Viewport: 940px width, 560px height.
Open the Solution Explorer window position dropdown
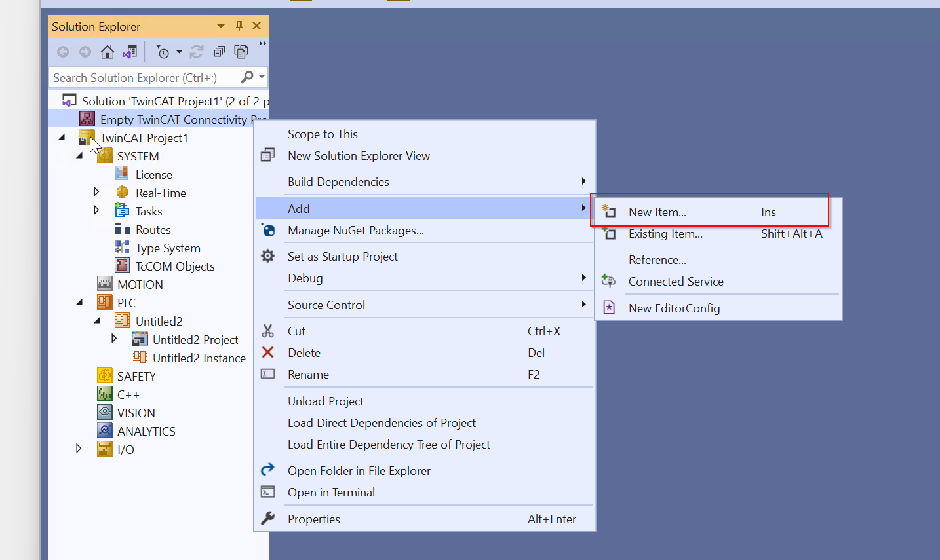coord(221,26)
